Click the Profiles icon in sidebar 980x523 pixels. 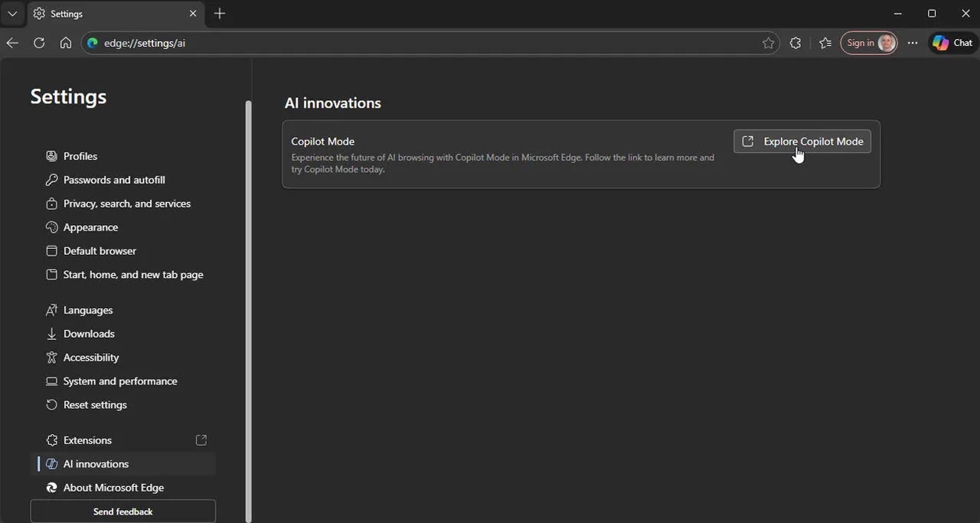pos(51,156)
